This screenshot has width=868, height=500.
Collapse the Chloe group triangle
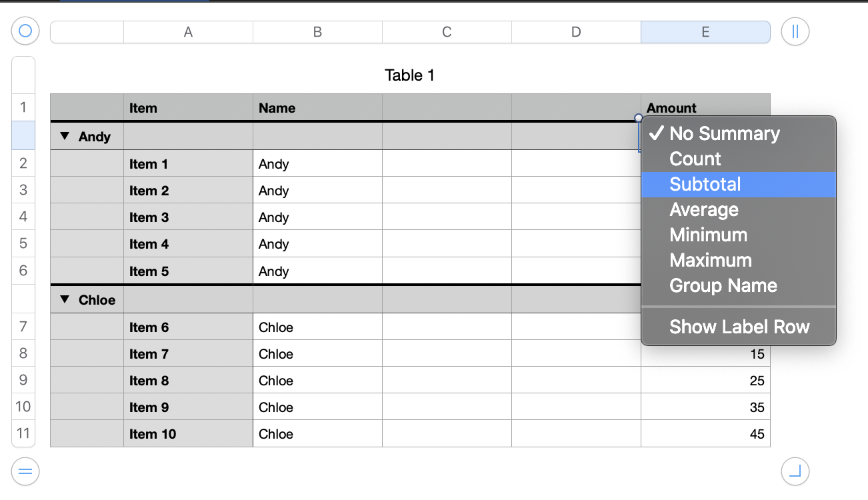coord(65,299)
